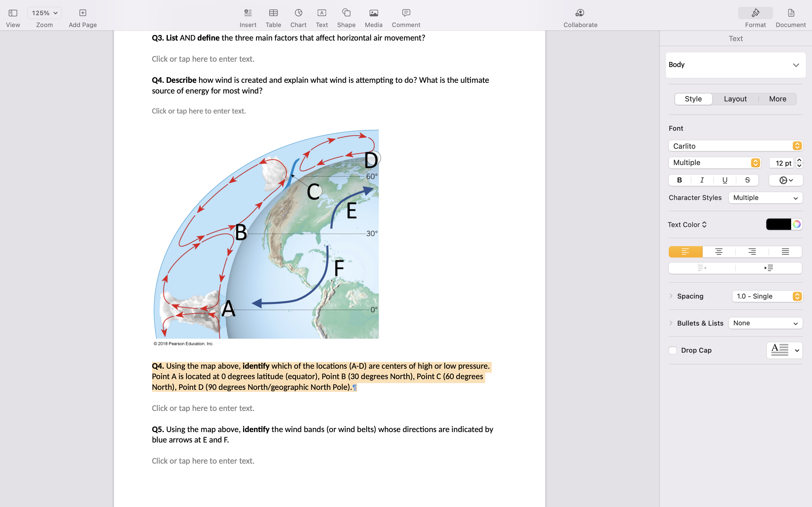812x507 pixels.
Task: Enable the Drop Cap checkbox
Action: (x=673, y=350)
